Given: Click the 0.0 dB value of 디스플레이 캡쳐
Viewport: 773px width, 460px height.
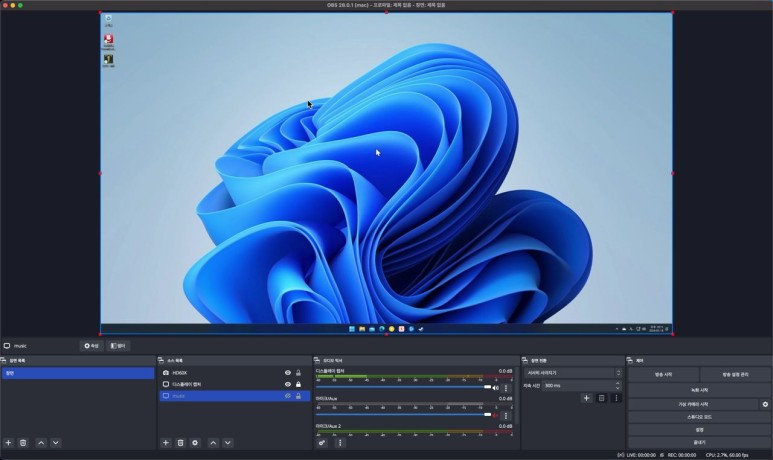Looking at the screenshot, I should pos(505,371).
